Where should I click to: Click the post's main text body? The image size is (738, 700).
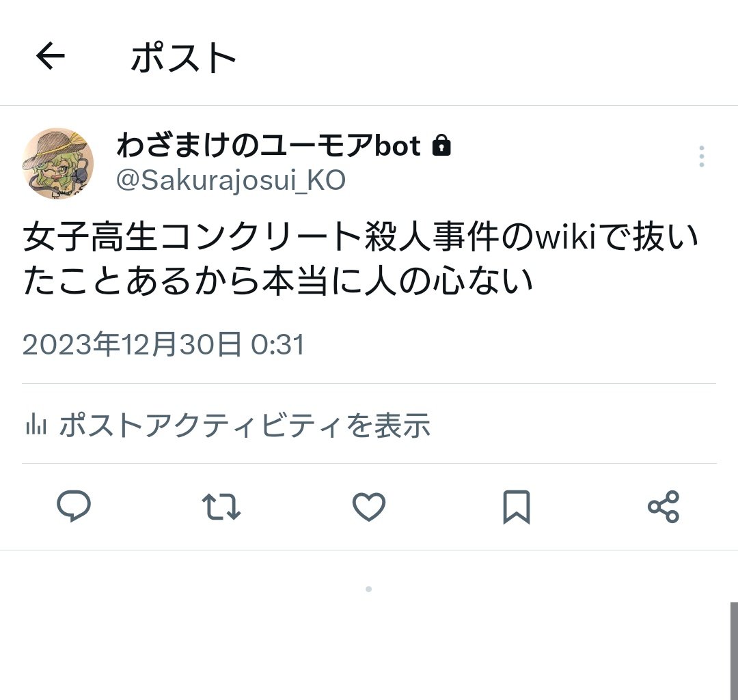point(361,258)
